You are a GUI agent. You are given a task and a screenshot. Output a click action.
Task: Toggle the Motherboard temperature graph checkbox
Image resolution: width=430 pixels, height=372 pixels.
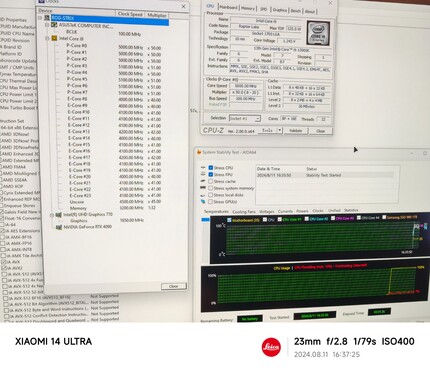[x=229, y=220]
